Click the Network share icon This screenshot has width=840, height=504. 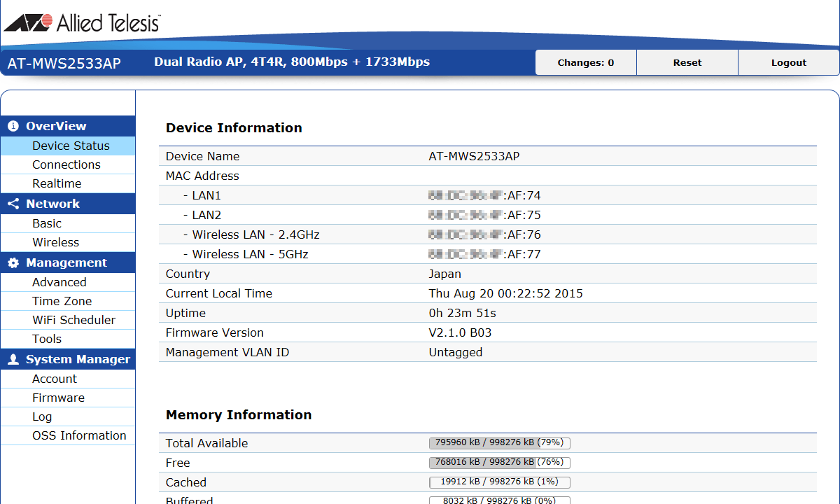(13, 204)
